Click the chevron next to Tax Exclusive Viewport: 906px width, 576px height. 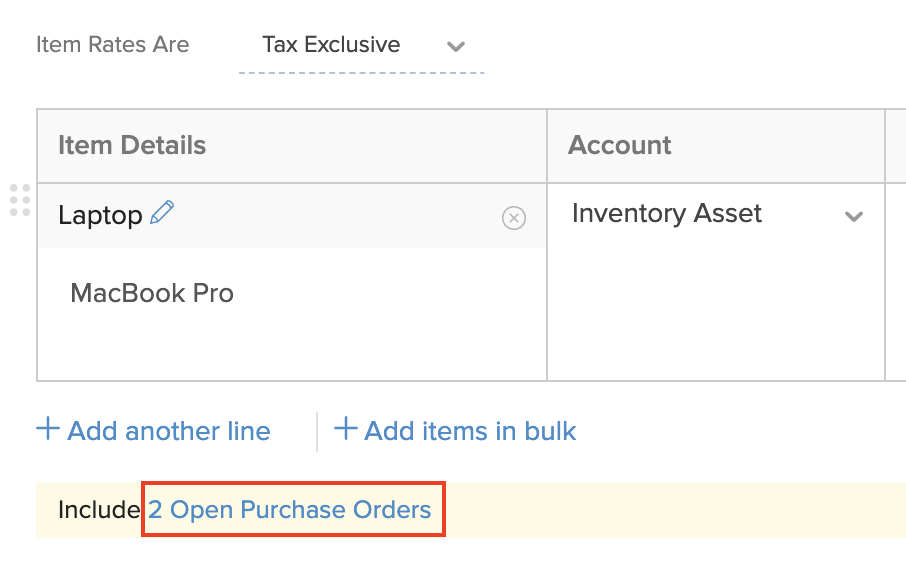[456, 46]
